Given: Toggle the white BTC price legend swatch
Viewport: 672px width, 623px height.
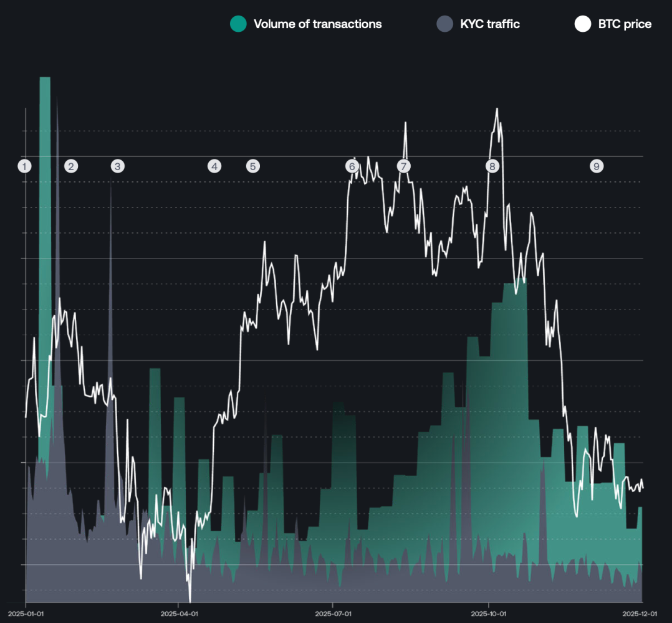Looking at the screenshot, I should point(583,24).
